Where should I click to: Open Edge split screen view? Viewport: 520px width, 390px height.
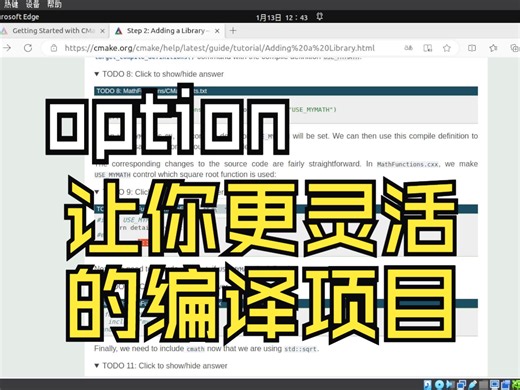[x=472, y=48]
